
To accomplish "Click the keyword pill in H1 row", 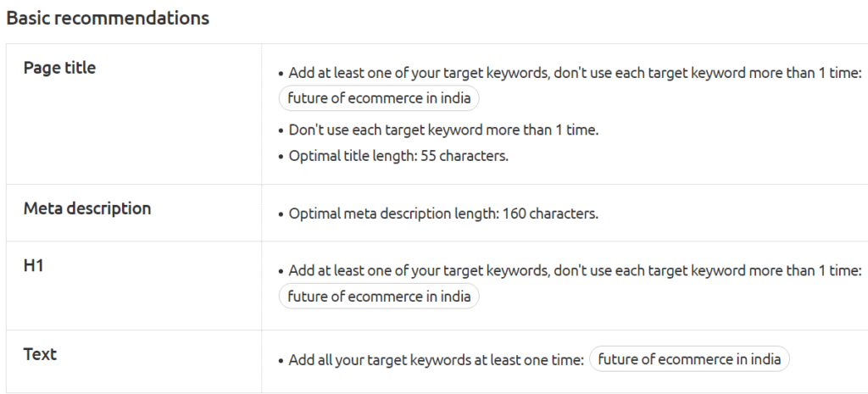I will click(379, 297).
